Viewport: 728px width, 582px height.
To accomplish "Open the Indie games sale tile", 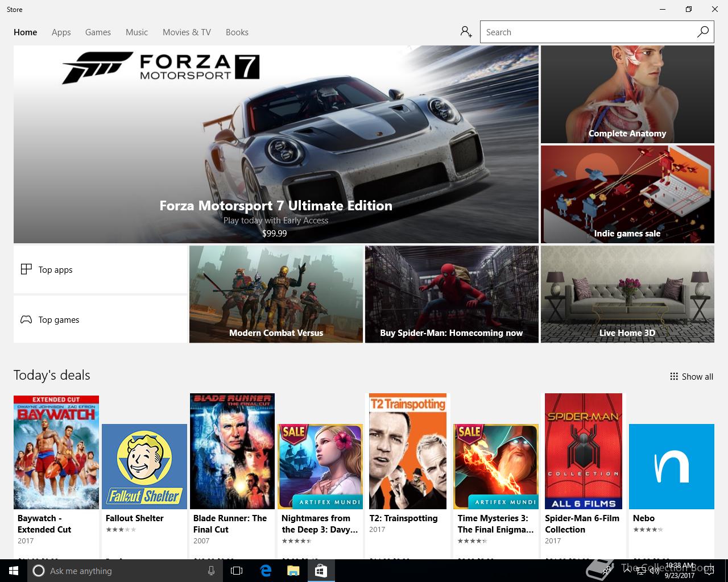I will click(x=627, y=194).
